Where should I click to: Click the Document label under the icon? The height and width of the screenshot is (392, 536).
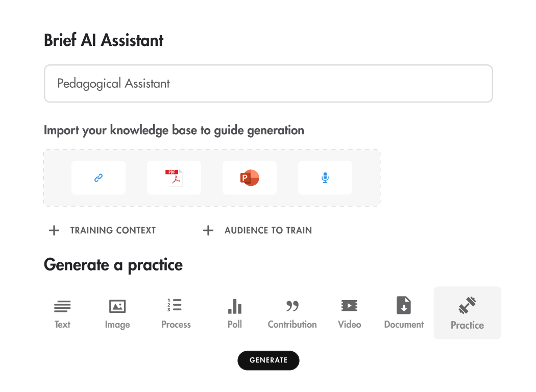[x=404, y=325]
